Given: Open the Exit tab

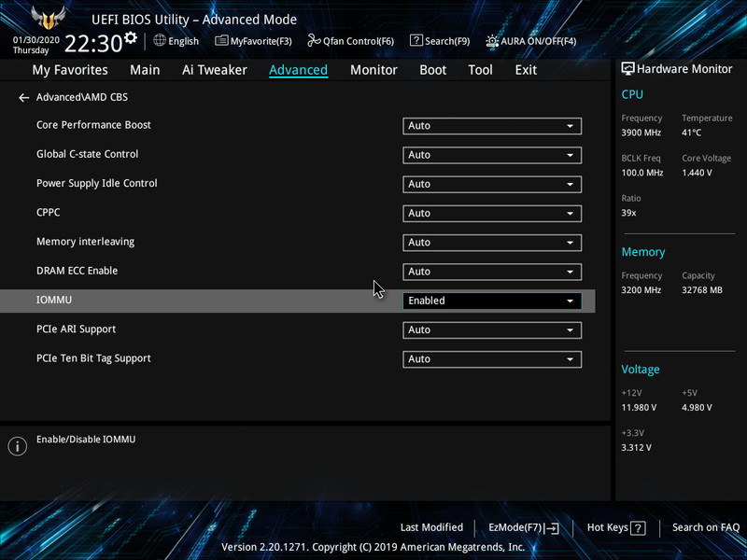Looking at the screenshot, I should coord(526,70).
